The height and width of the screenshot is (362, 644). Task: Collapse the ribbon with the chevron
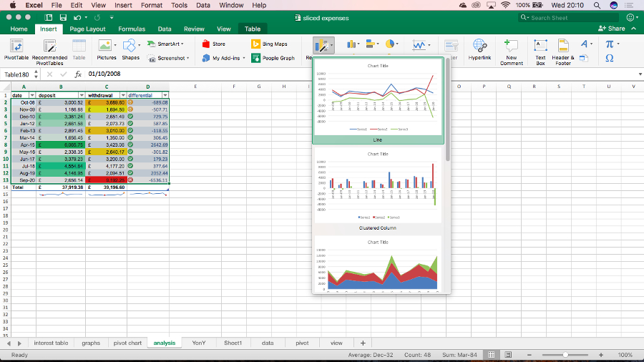point(634,29)
